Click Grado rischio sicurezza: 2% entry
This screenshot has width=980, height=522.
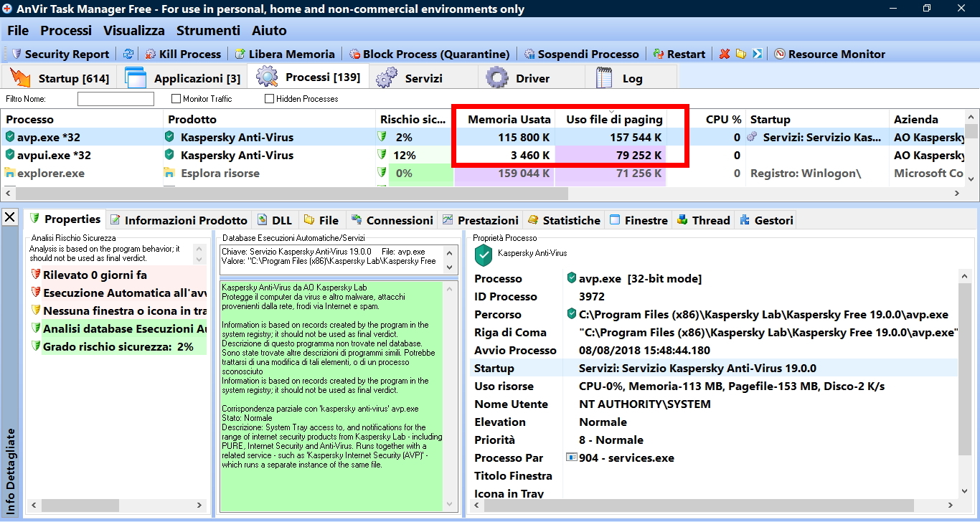118,346
